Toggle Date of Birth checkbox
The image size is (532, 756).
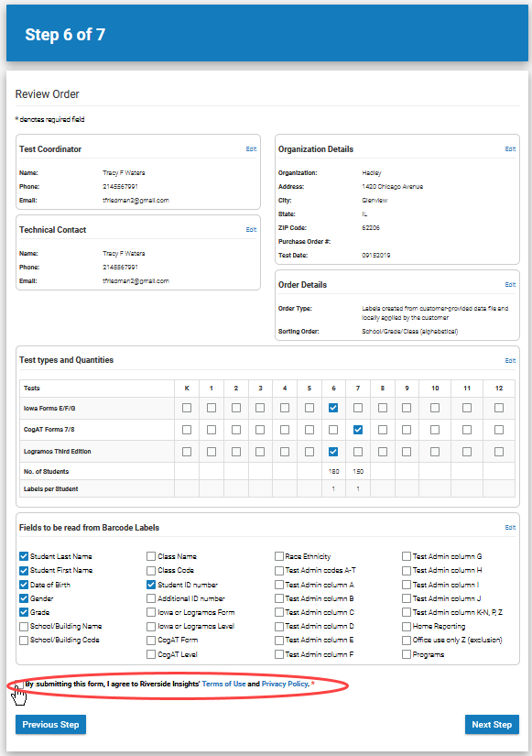(x=24, y=585)
